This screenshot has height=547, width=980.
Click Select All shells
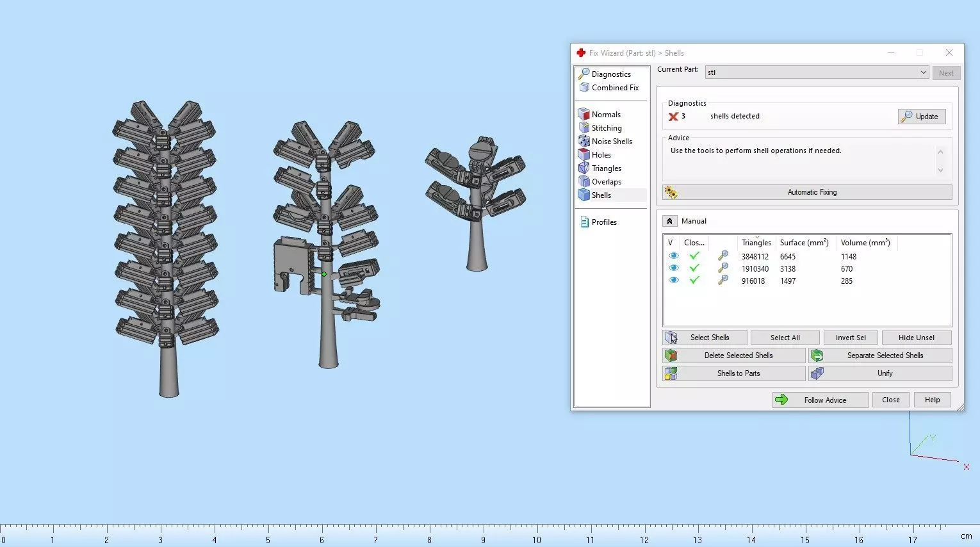(785, 338)
